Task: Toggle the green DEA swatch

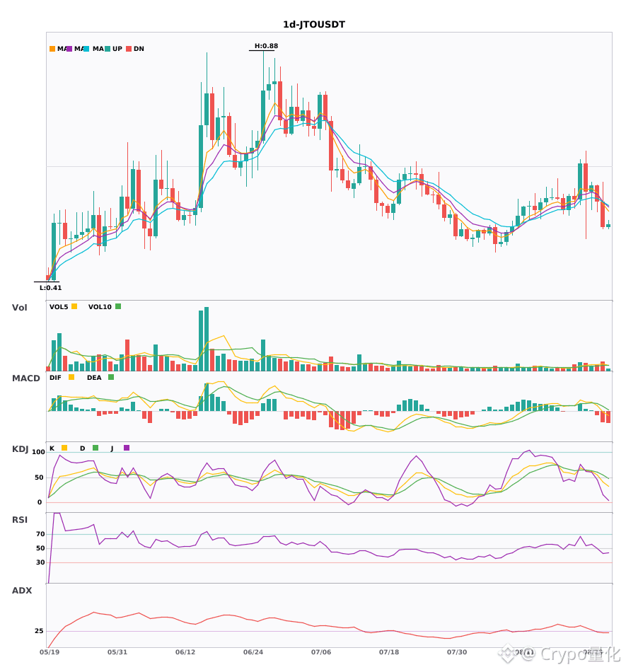Action: click(111, 377)
